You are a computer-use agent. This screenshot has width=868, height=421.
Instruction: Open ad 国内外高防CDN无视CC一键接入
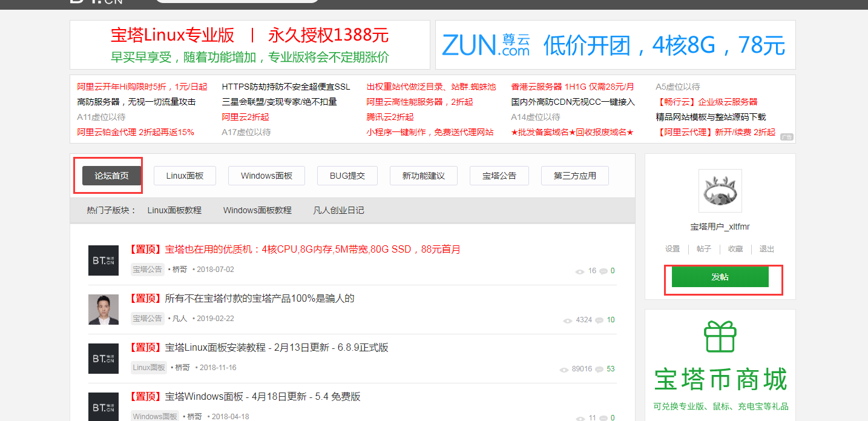click(x=573, y=102)
